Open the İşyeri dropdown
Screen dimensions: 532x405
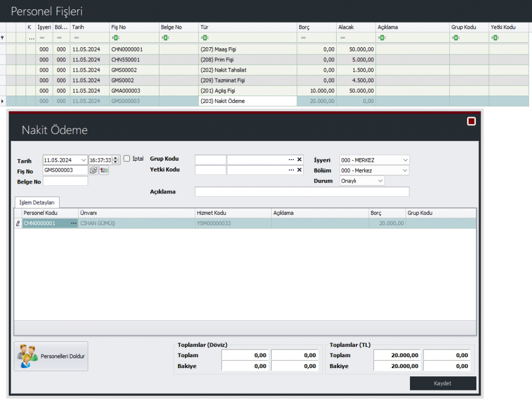(405, 160)
